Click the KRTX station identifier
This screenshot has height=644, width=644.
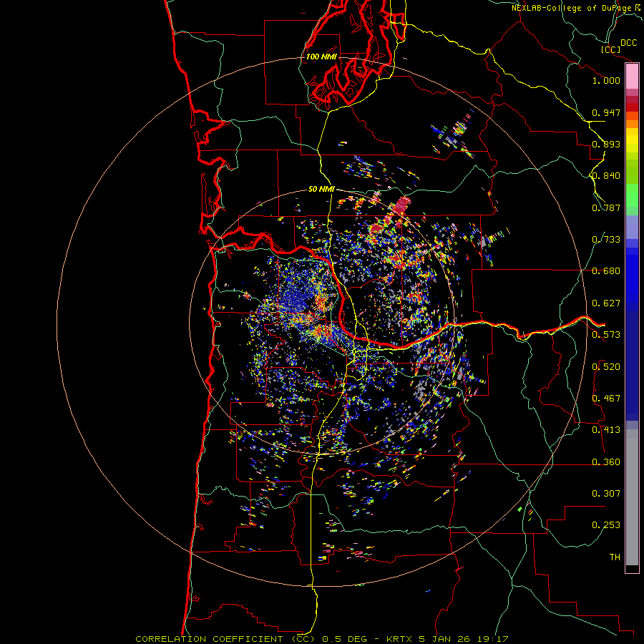pos(401,639)
